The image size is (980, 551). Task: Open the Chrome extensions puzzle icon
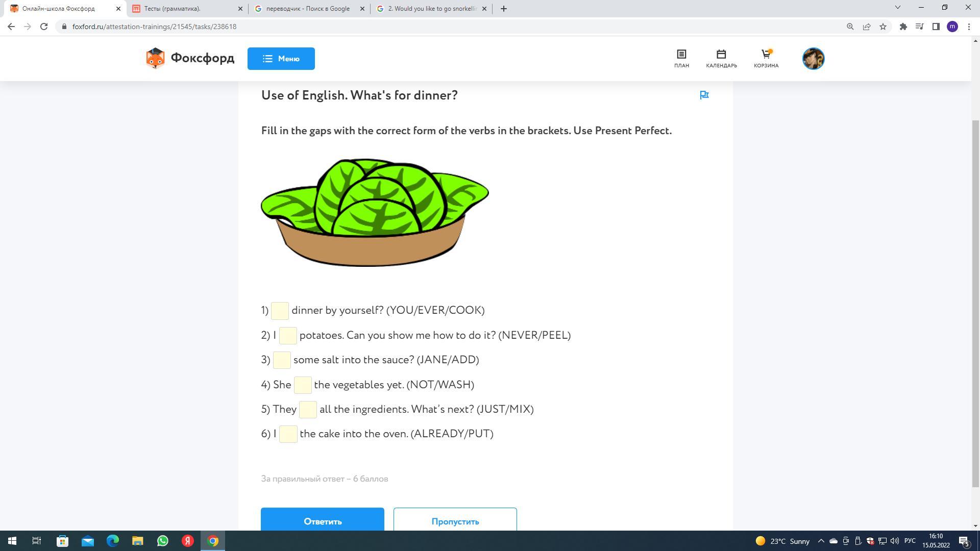point(903,27)
